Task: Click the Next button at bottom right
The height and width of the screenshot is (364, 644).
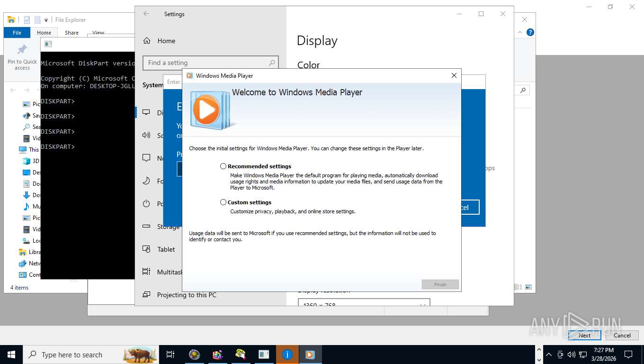Action: coord(584,335)
